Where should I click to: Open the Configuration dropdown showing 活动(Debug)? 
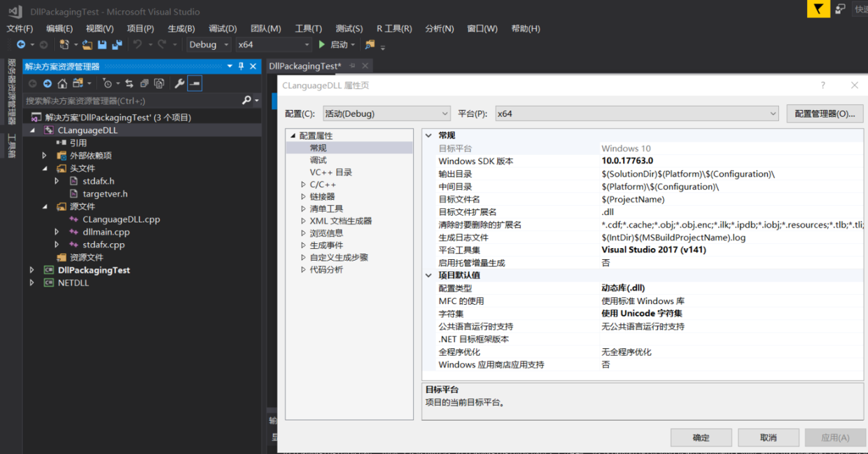click(386, 113)
